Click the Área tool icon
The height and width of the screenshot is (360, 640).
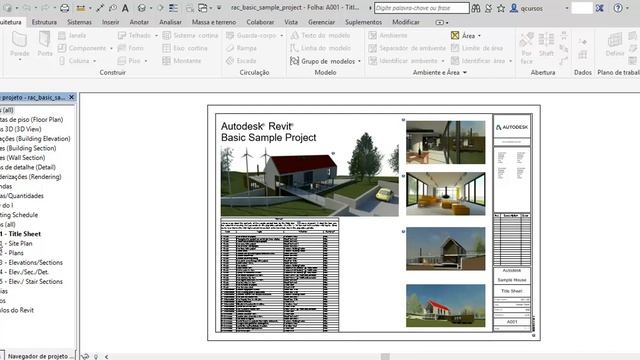(x=455, y=36)
